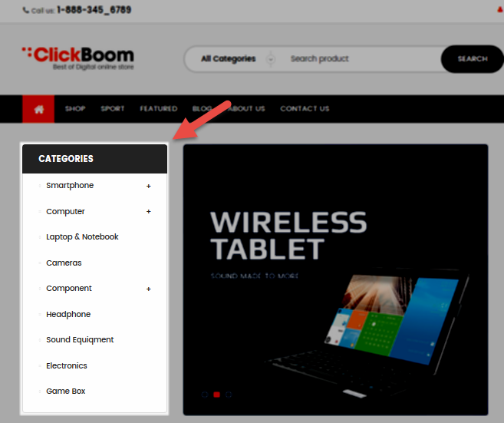Click the phone icon next to Call us
504x423 pixels.
(x=26, y=10)
